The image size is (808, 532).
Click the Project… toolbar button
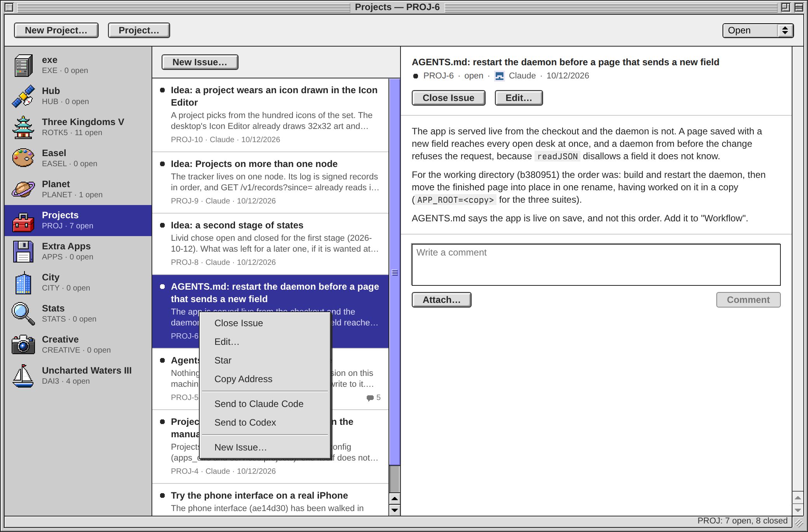point(139,30)
